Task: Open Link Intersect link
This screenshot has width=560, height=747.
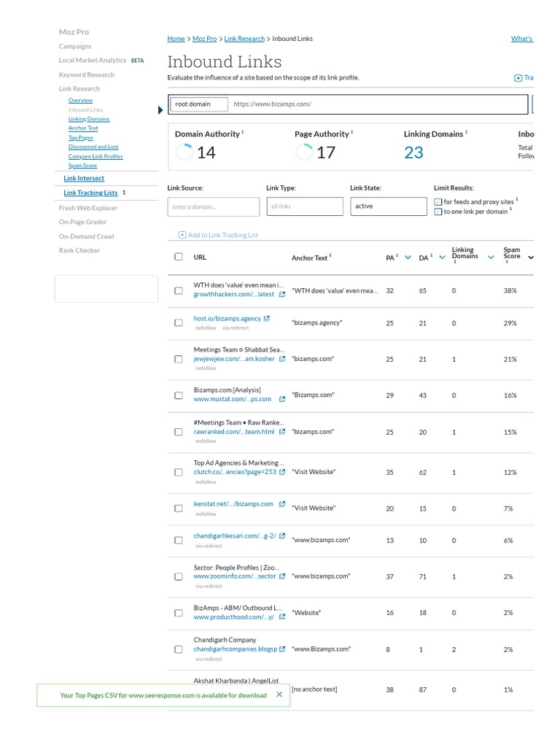Action: pyautogui.click(x=84, y=178)
